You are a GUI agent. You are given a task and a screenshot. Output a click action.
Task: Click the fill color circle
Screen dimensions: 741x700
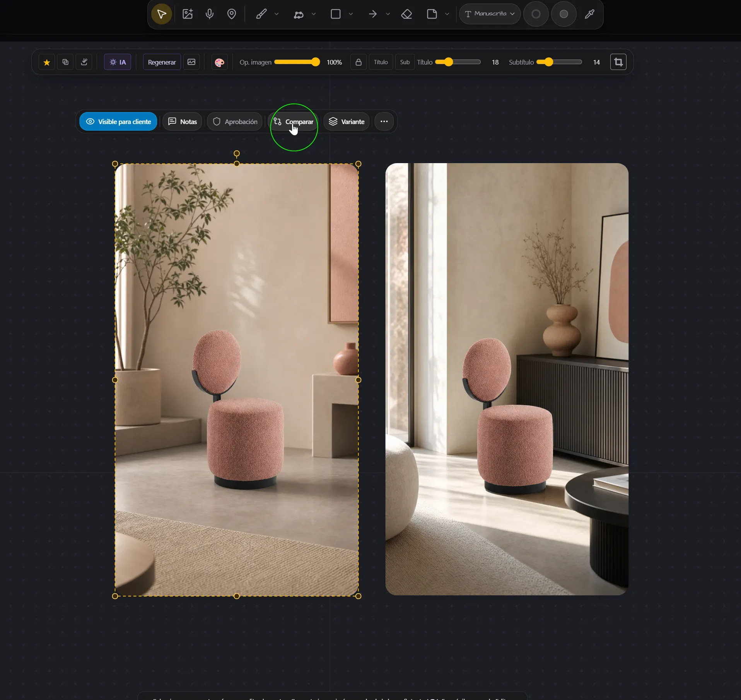tap(564, 14)
